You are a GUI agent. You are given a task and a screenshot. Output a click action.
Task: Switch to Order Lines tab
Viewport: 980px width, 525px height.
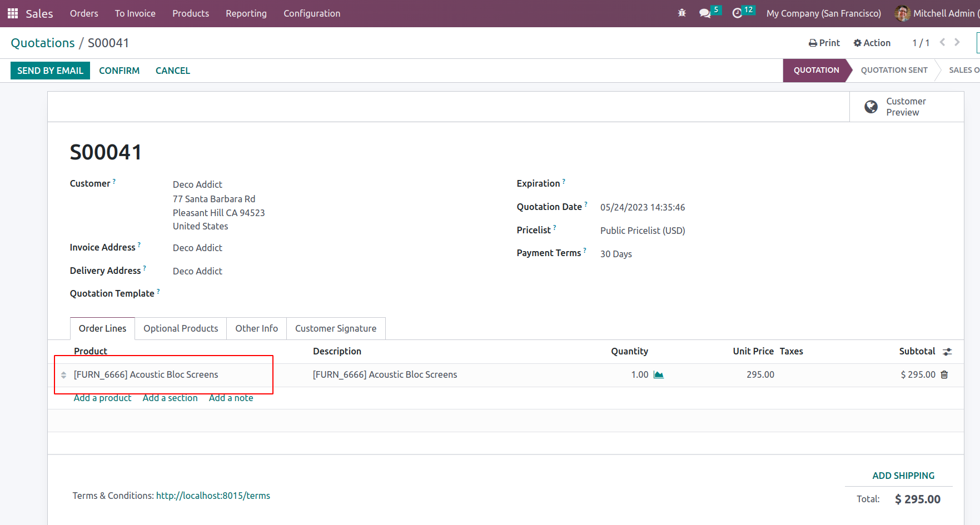pyautogui.click(x=103, y=328)
